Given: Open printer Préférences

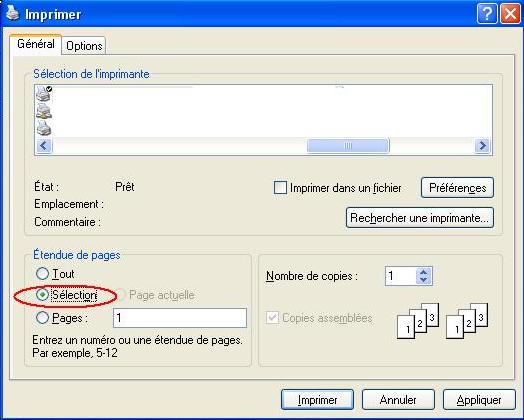Looking at the screenshot, I should pos(457,187).
